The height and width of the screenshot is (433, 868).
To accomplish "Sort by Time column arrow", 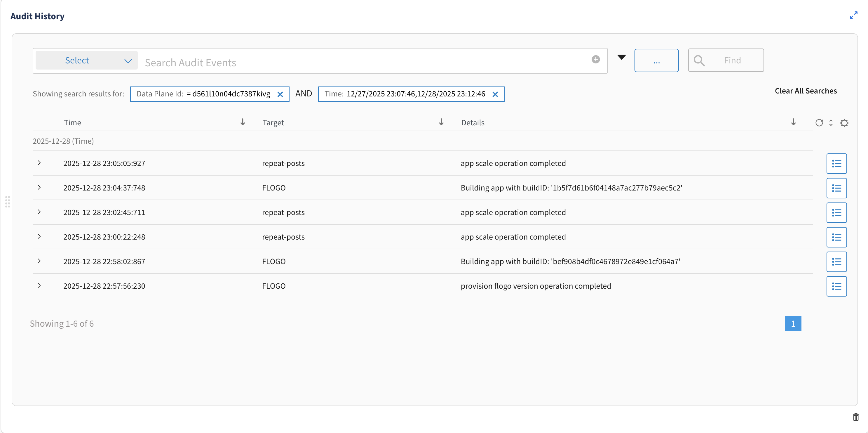I will tap(243, 122).
